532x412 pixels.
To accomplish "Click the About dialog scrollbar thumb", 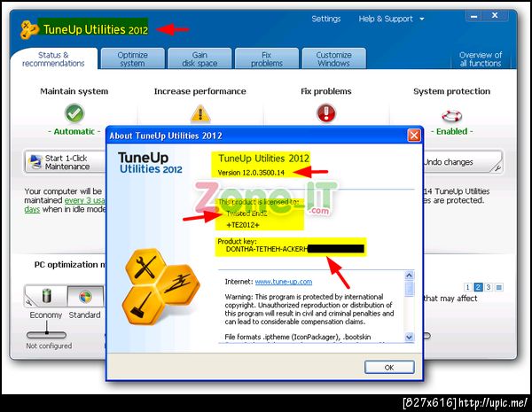I will point(409,289).
